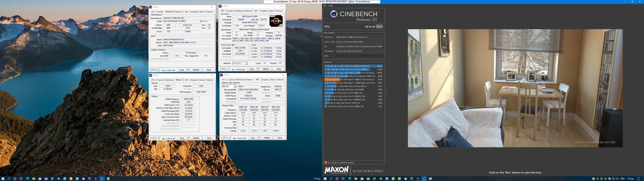Open NVIDIA icon in system tray
This screenshot has width=644, height=181.
click(598, 179)
